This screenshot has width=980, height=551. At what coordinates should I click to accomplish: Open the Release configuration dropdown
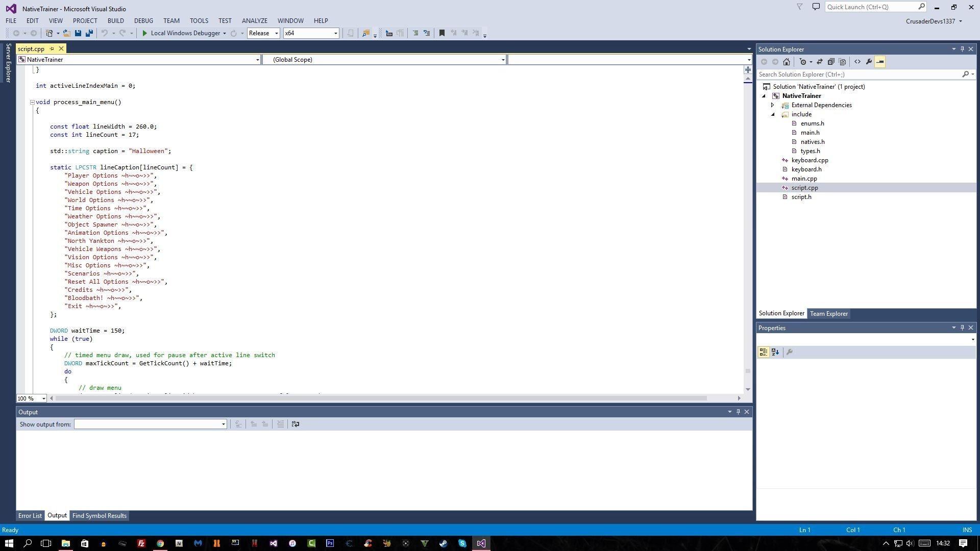pos(264,33)
